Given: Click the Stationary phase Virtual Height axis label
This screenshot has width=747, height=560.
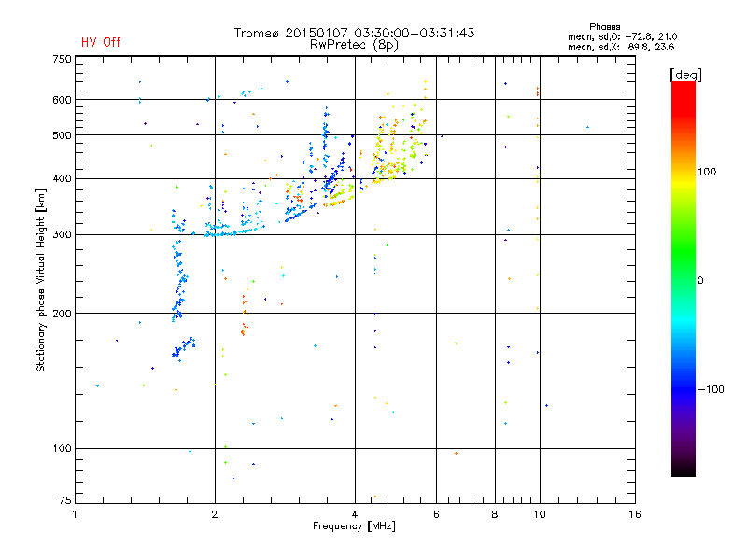Looking at the screenshot, I should pyautogui.click(x=41, y=279).
